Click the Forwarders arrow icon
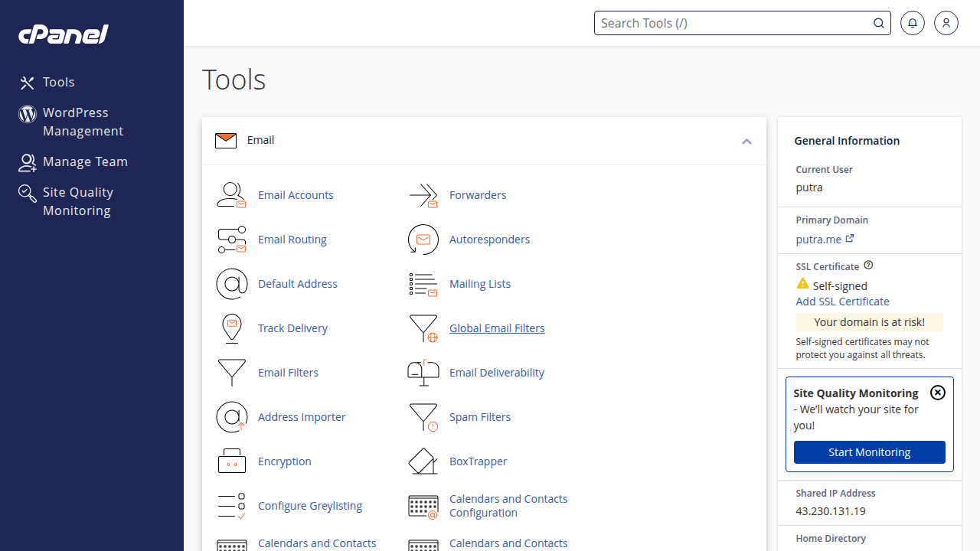 click(x=423, y=195)
